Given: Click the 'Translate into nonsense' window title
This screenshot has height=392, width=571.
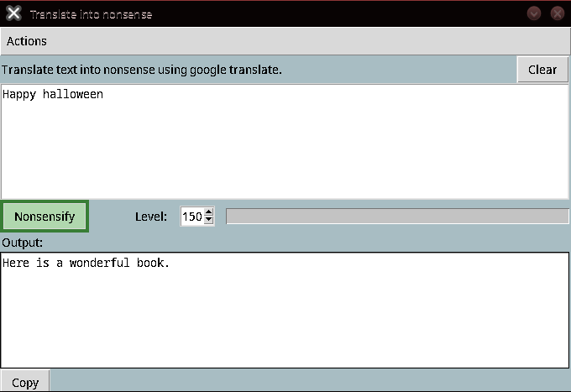Looking at the screenshot, I should [91, 14].
